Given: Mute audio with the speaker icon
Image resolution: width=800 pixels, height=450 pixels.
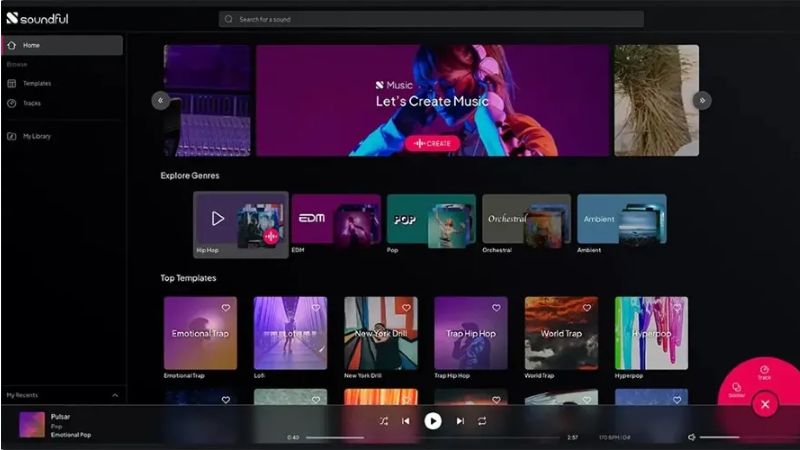Looking at the screenshot, I should pyautogui.click(x=691, y=437).
